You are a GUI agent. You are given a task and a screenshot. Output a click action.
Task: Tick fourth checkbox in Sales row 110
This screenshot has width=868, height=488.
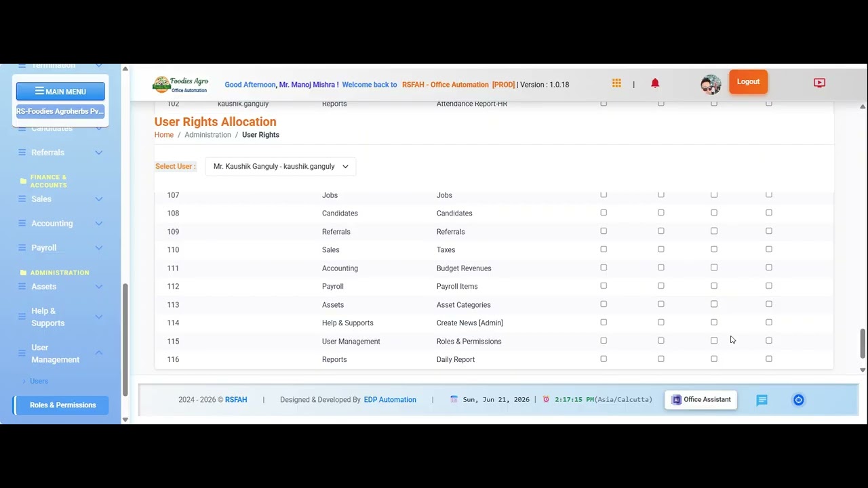click(769, 249)
